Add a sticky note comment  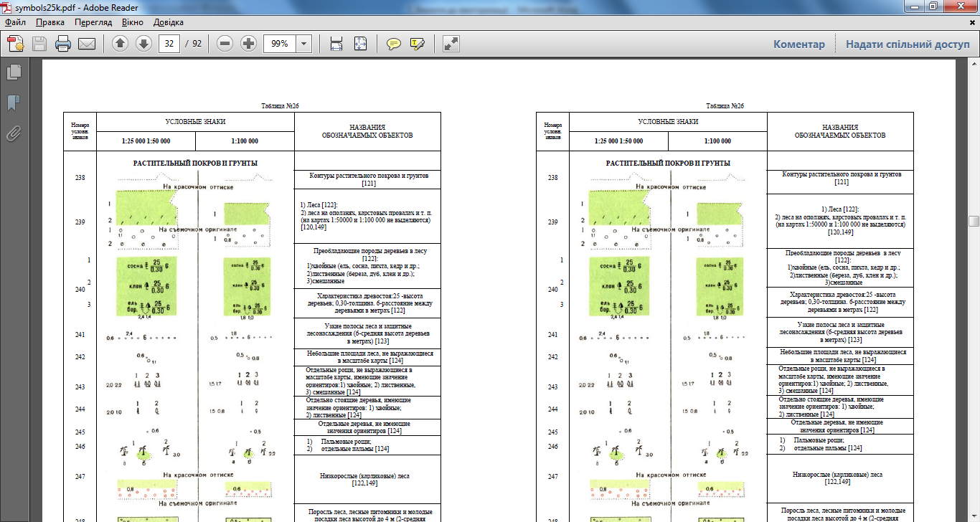click(x=394, y=44)
